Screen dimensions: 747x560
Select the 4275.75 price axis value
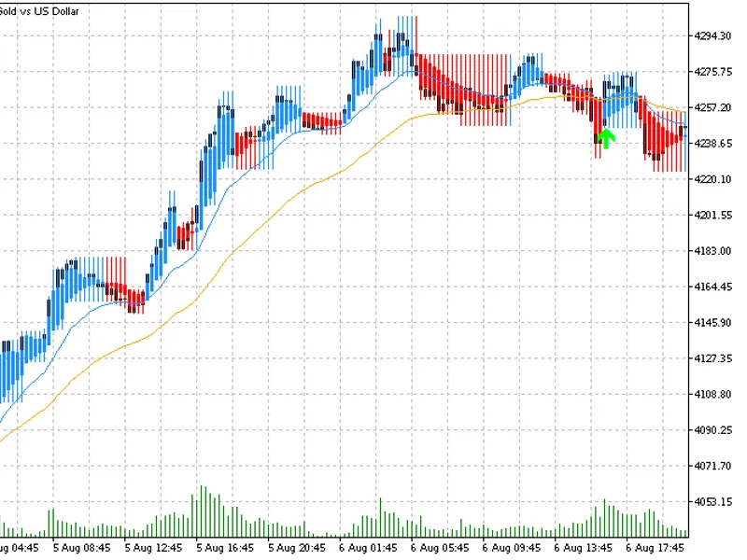pyautogui.click(x=712, y=72)
